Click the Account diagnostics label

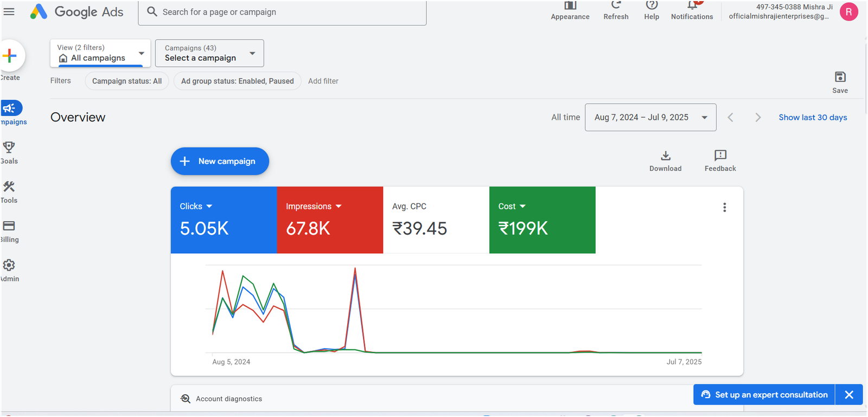(229, 399)
